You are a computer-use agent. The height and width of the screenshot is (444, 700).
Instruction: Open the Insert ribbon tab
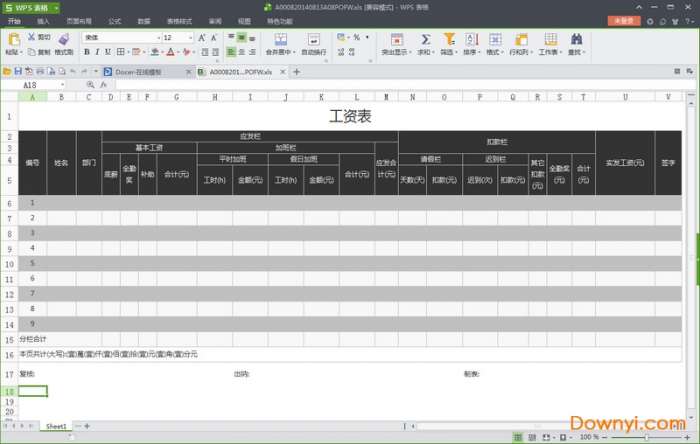(x=43, y=21)
